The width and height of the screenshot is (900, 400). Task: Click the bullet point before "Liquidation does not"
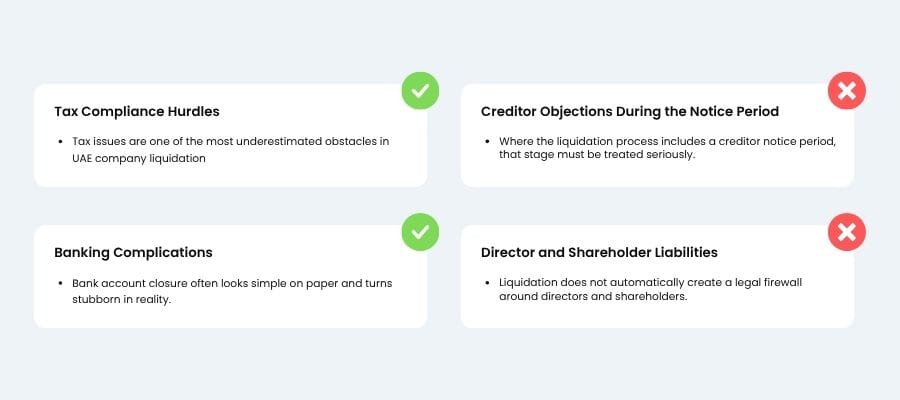point(488,284)
